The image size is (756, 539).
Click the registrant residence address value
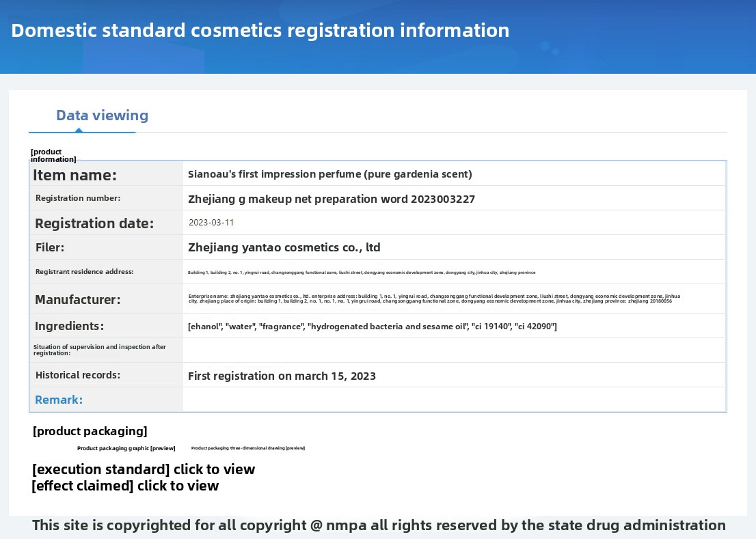tap(361, 273)
